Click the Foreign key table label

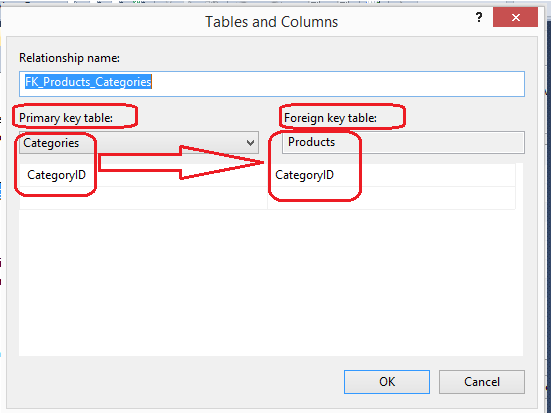click(x=330, y=118)
